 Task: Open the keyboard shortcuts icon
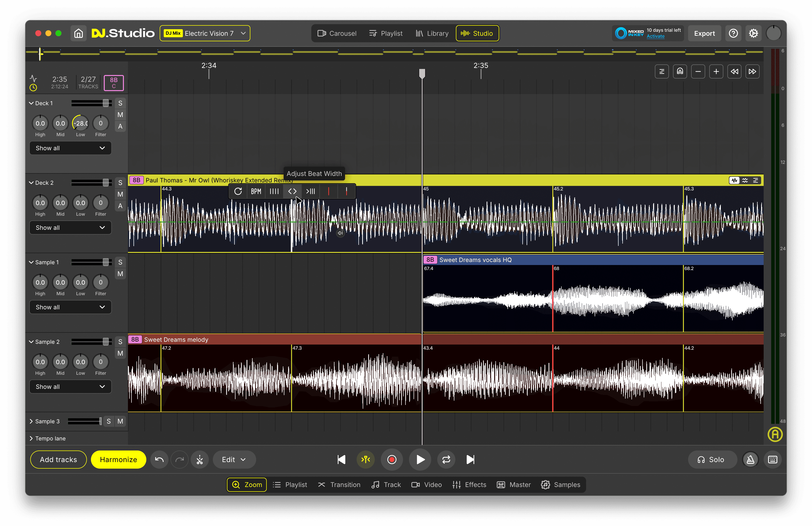tap(772, 460)
